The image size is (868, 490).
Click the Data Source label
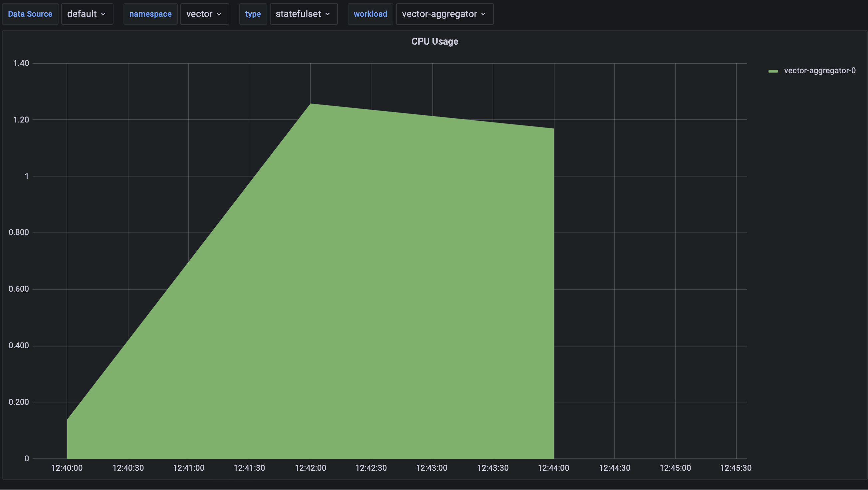tap(30, 14)
